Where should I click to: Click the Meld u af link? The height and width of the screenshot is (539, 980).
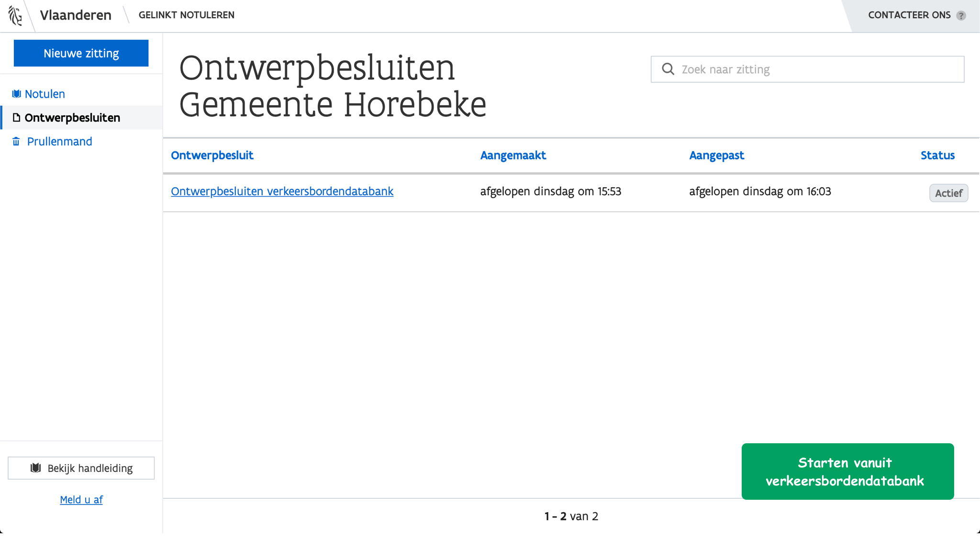[81, 499]
